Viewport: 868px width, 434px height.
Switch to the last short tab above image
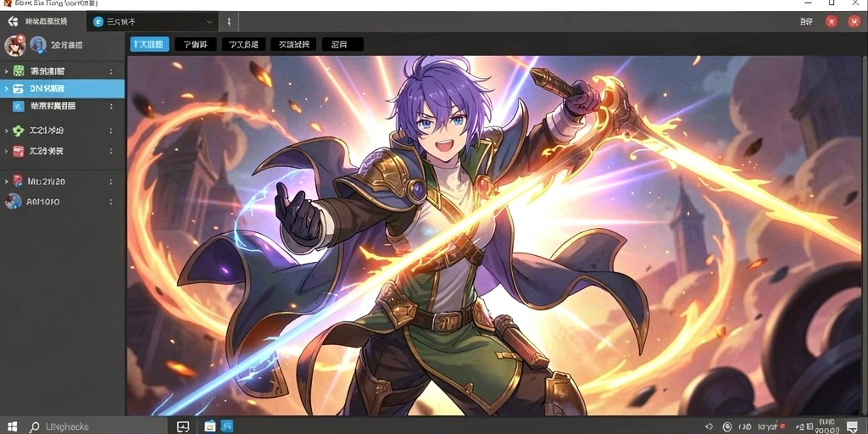(342, 44)
